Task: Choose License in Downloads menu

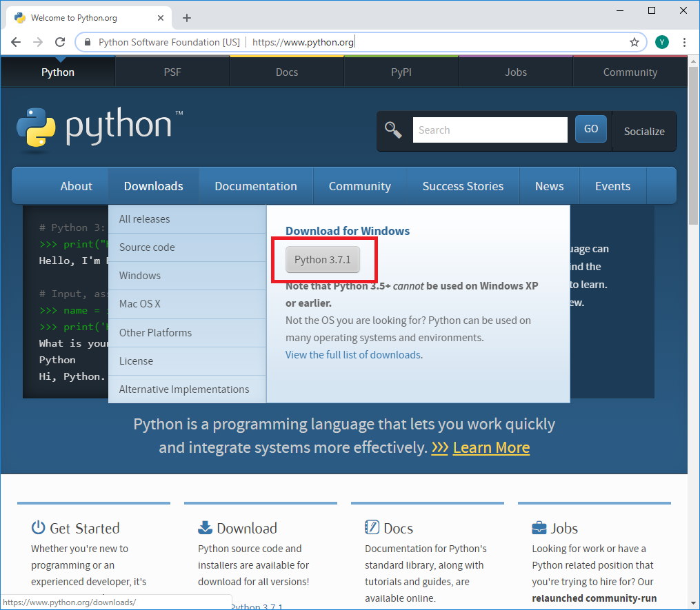Action: click(x=187, y=361)
